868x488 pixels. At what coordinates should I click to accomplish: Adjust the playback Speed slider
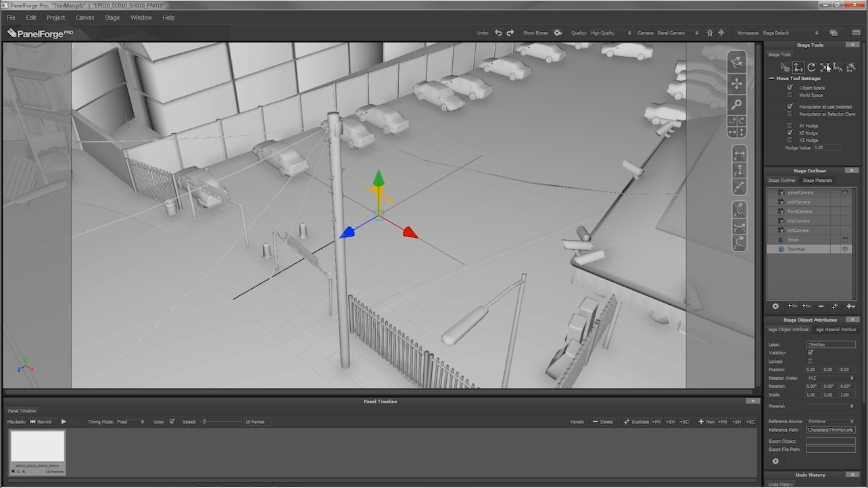pyautogui.click(x=205, y=422)
